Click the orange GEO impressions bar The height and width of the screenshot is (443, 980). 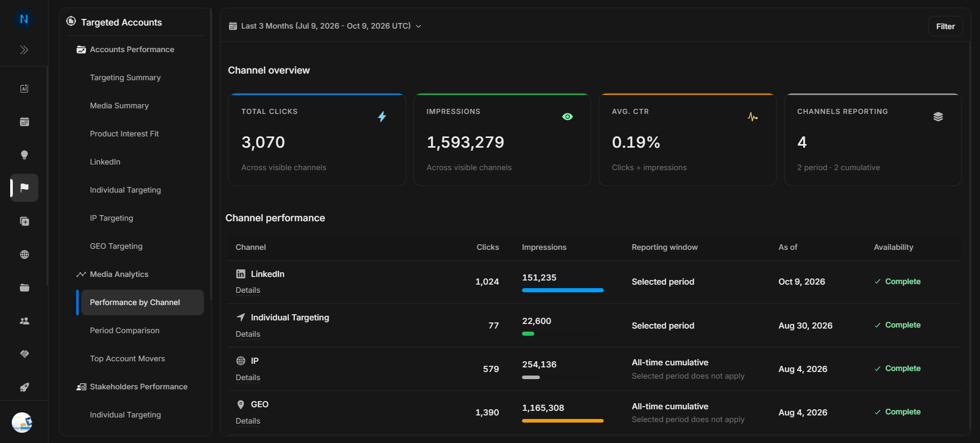(x=562, y=421)
